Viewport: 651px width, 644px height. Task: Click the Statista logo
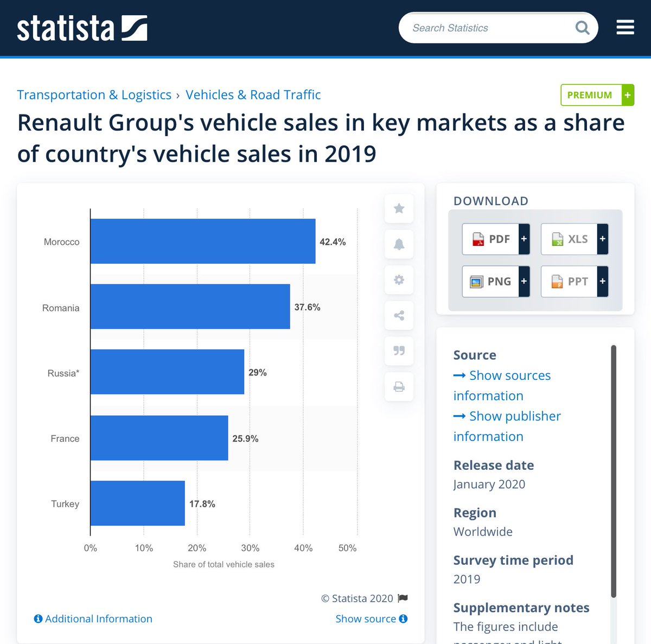click(x=82, y=28)
